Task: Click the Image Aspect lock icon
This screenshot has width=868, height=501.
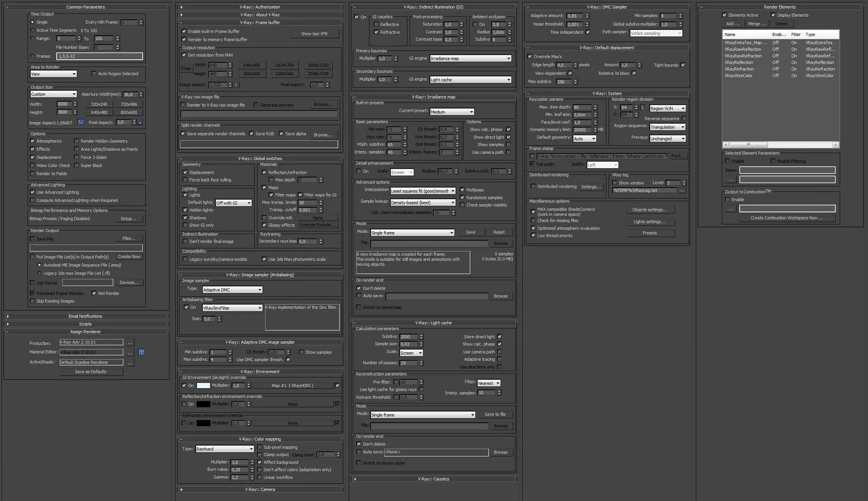Action: pyautogui.click(x=80, y=122)
